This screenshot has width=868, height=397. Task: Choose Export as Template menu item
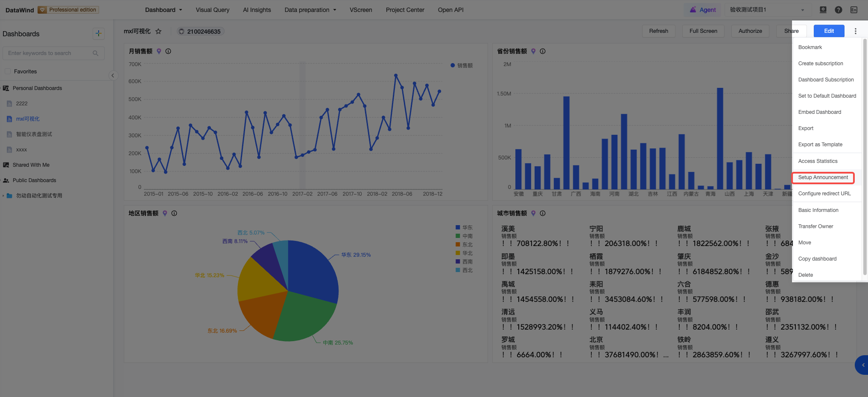(820, 145)
